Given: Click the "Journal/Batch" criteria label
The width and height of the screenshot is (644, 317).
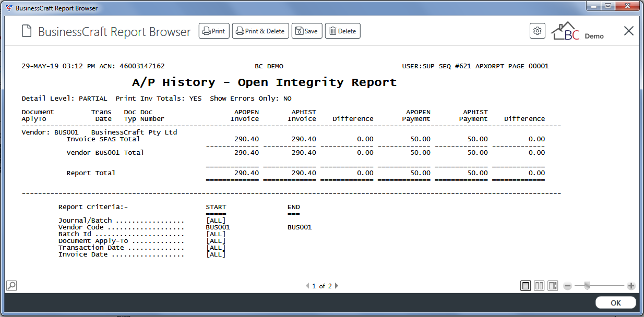Looking at the screenshot, I should (x=85, y=221).
